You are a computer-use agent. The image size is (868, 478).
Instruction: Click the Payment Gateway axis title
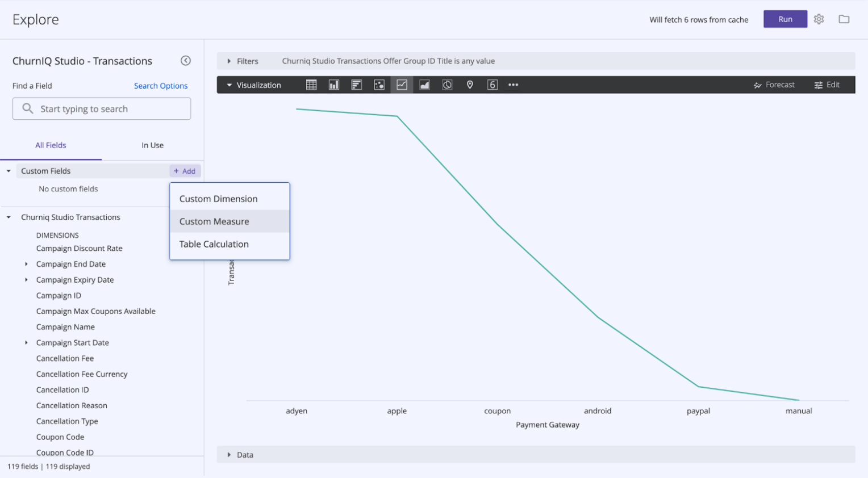click(x=548, y=425)
